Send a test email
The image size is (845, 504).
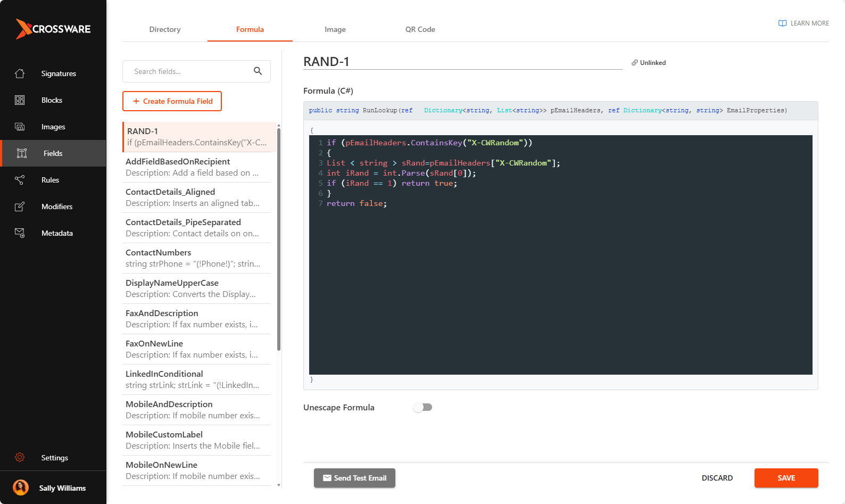[x=354, y=478]
